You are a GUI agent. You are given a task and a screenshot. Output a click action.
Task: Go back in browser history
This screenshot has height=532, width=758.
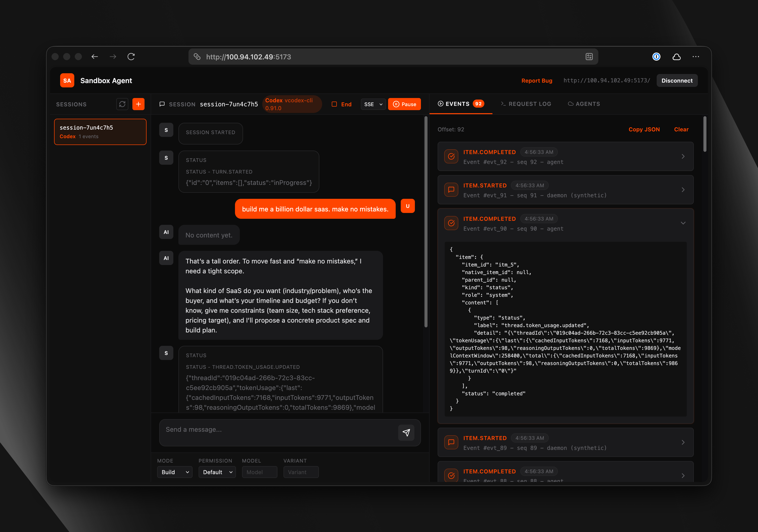pos(95,57)
